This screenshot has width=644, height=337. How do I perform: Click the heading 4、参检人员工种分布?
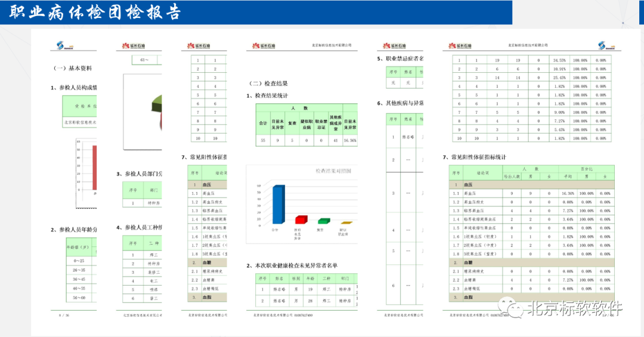[139, 227]
